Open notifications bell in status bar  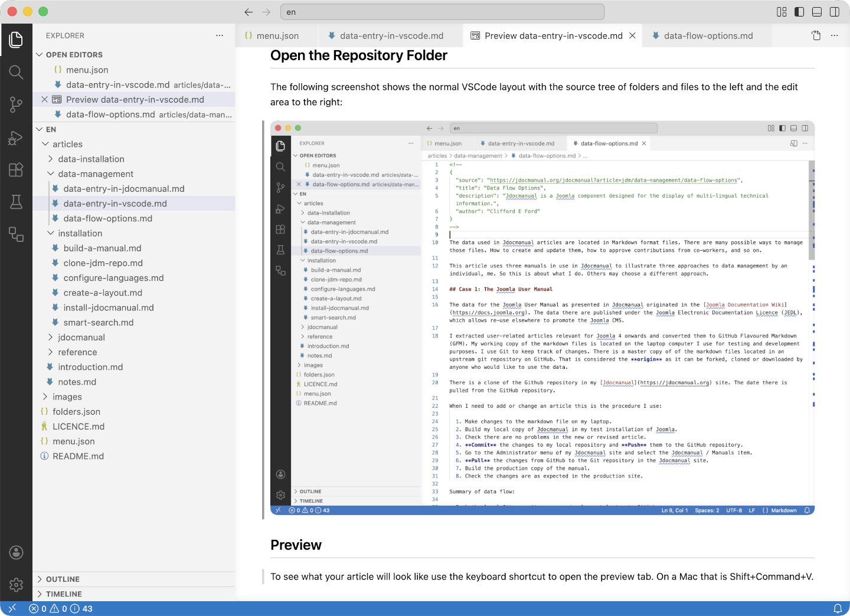(x=837, y=608)
